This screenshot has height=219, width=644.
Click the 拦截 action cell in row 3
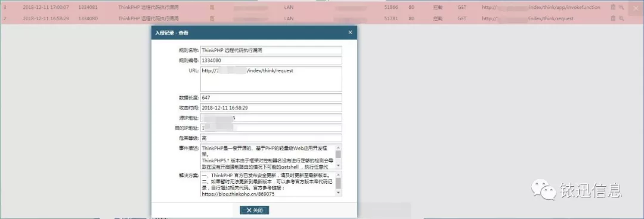pos(438,7)
